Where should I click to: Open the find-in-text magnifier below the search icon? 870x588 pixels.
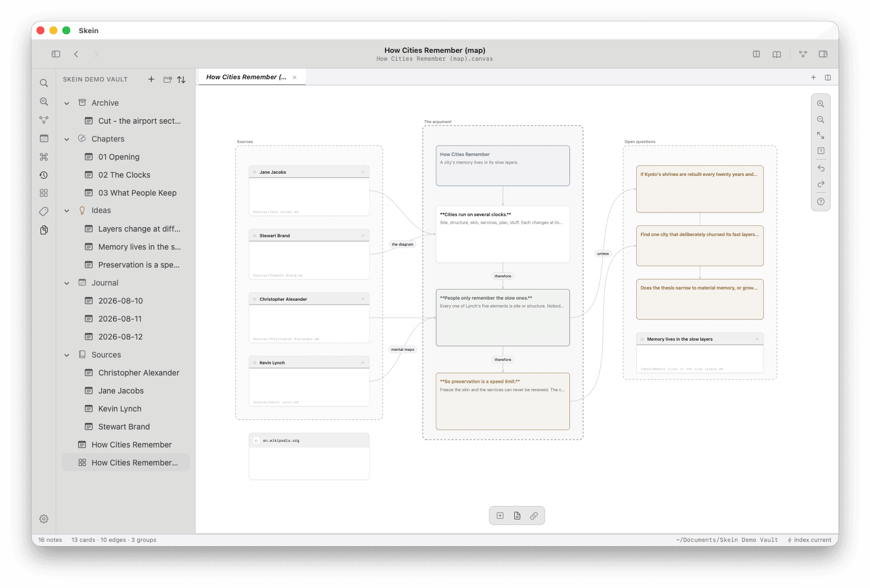tap(44, 102)
